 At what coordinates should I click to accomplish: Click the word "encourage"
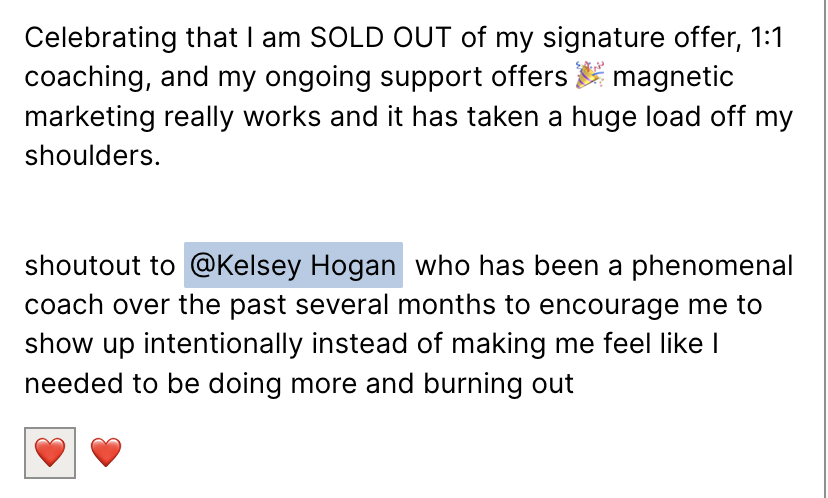tap(609, 306)
